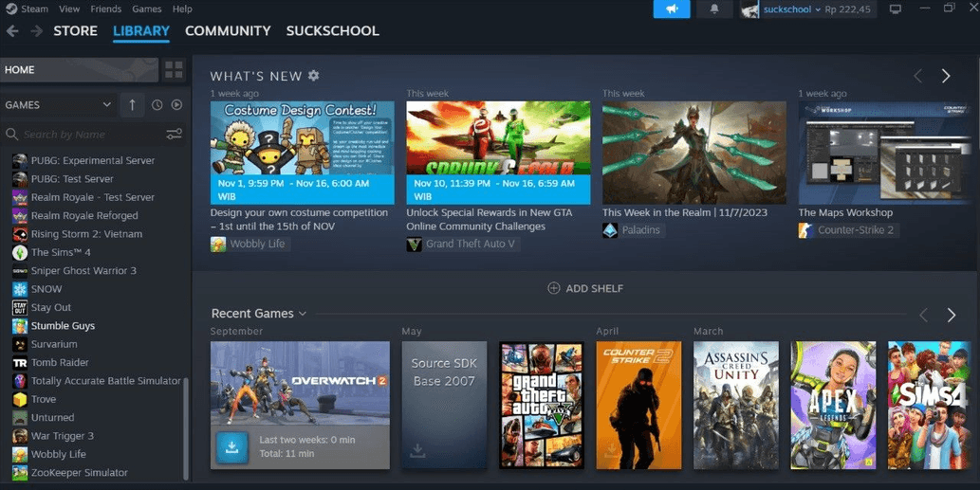The image size is (980, 490).
Task: Open the notifications bell
Action: pos(714,9)
